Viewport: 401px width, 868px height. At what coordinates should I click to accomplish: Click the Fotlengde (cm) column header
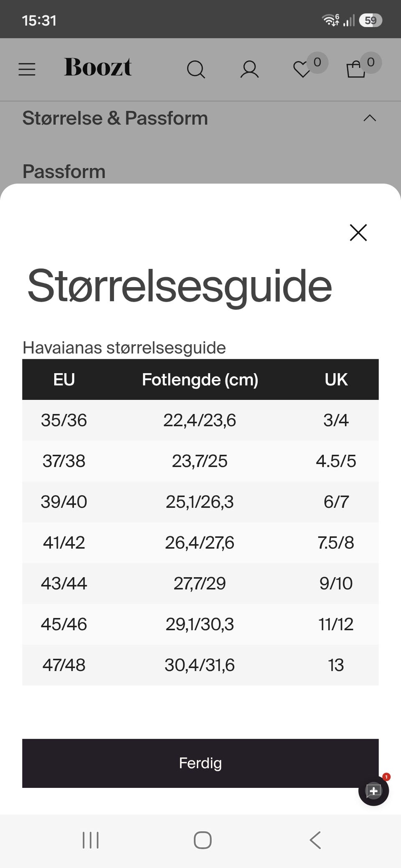coord(200,380)
